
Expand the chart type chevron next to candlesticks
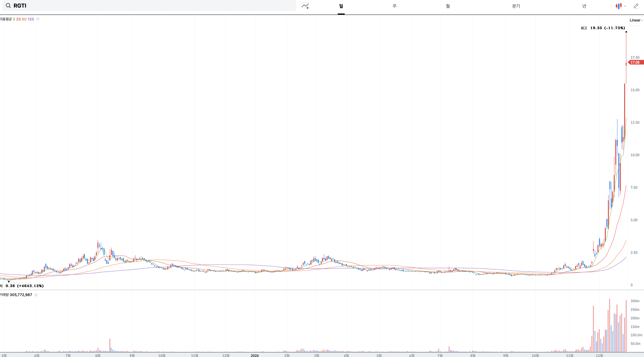pos(625,6)
